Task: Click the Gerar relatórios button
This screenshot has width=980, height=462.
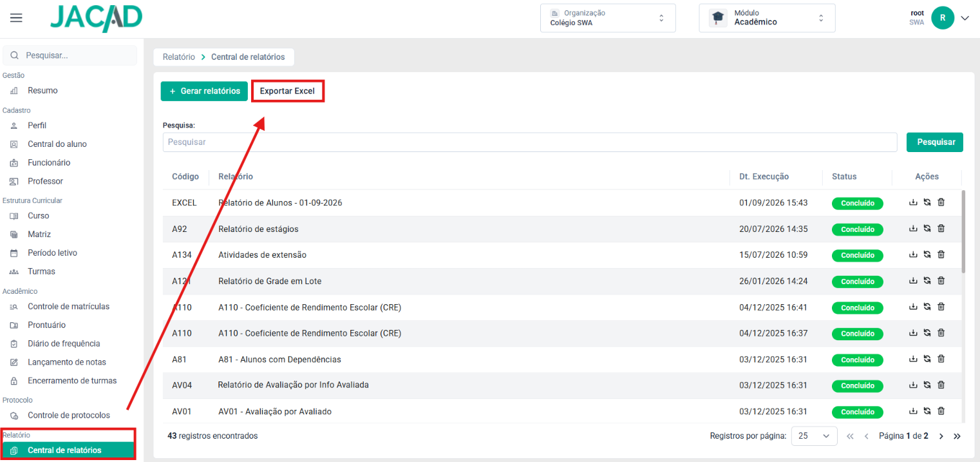Action: coord(204,91)
